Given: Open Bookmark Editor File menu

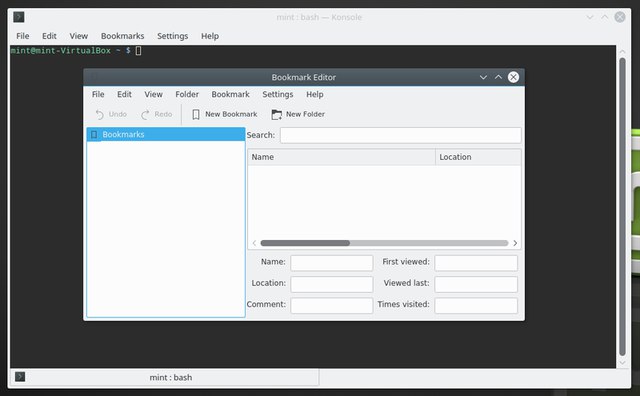Looking at the screenshot, I should coord(98,94).
